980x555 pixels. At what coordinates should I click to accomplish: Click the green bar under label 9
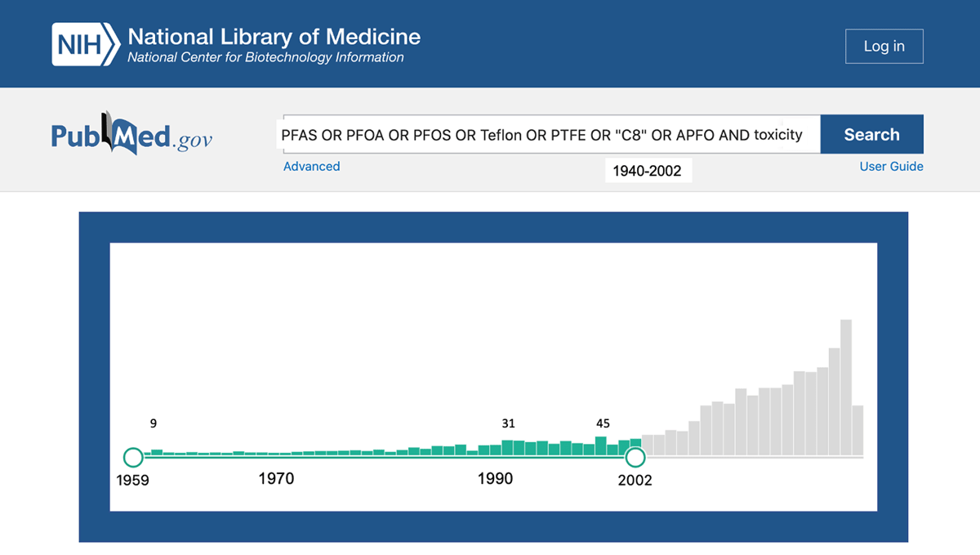click(157, 452)
